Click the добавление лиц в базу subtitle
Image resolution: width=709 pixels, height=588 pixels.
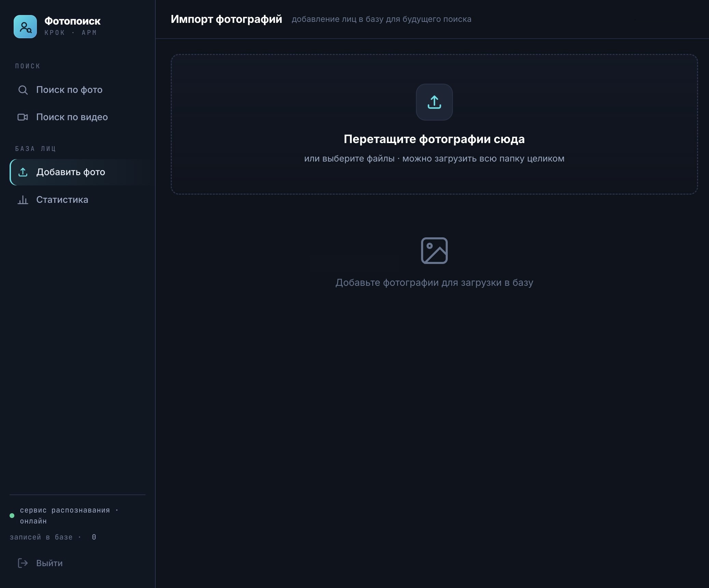pyautogui.click(x=381, y=19)
